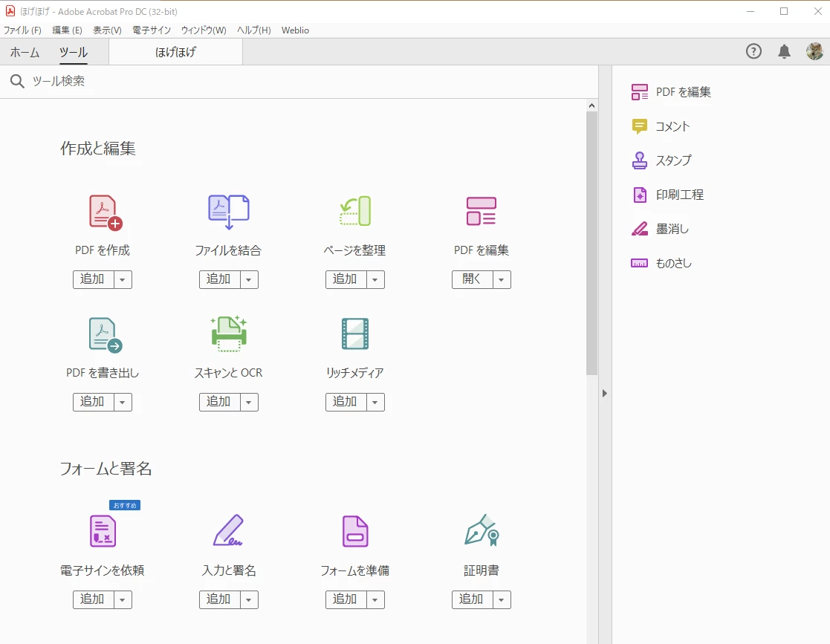
Task: Expand the dropdown arrow beside 入力と署名 追加
Action: pyautogui.click(x=249, y=599)
